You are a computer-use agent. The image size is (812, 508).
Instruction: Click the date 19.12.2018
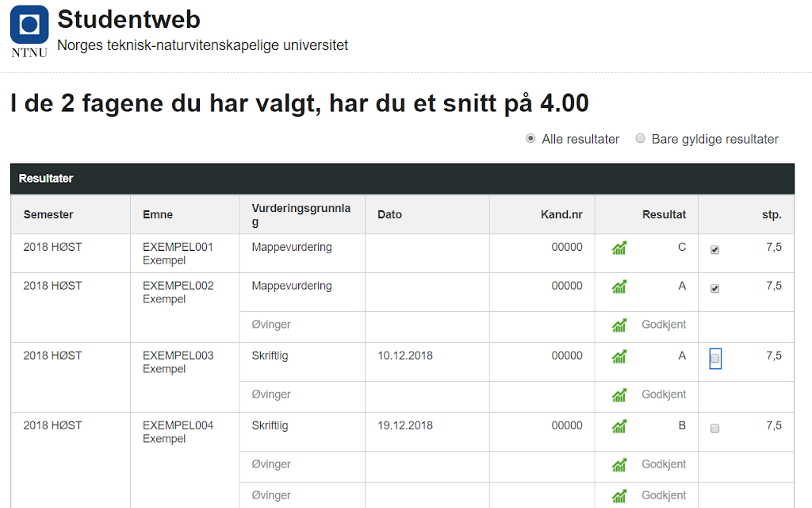(405, 425)
